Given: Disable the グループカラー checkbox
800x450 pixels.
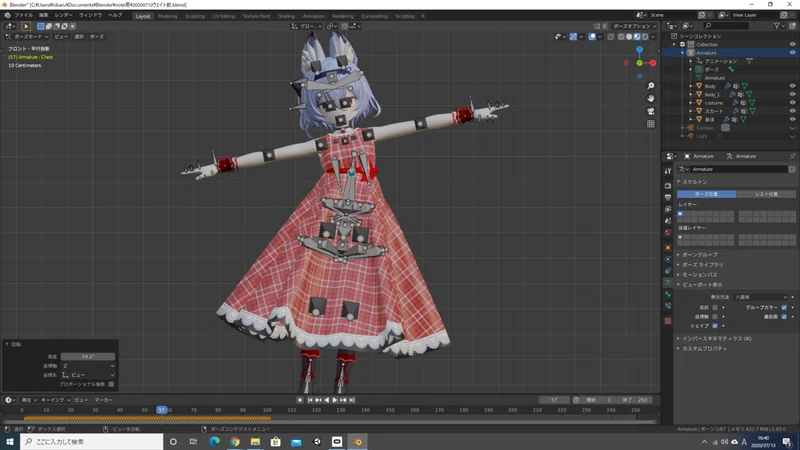Looking at the screenshot, I should point(784,308).
